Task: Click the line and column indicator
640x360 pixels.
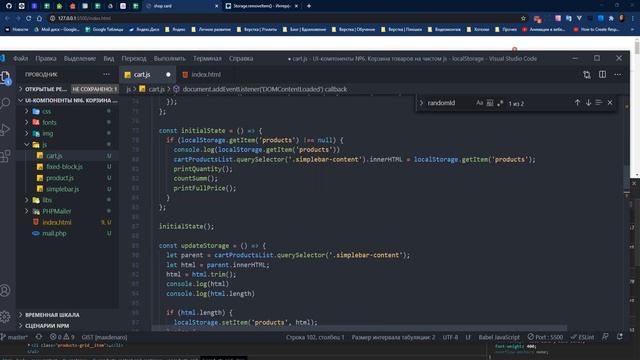Action: (315, 337)
